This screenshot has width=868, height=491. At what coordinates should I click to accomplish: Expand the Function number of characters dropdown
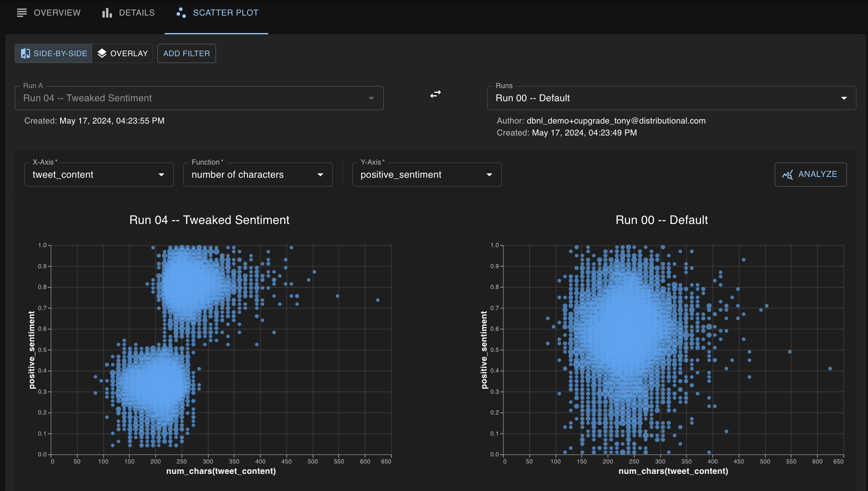258,175
